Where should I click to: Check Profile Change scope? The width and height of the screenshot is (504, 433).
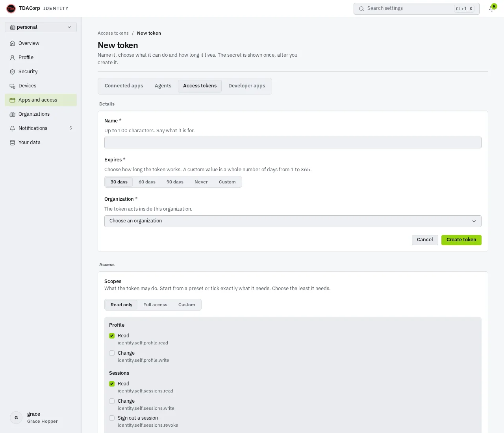point(112,353)
